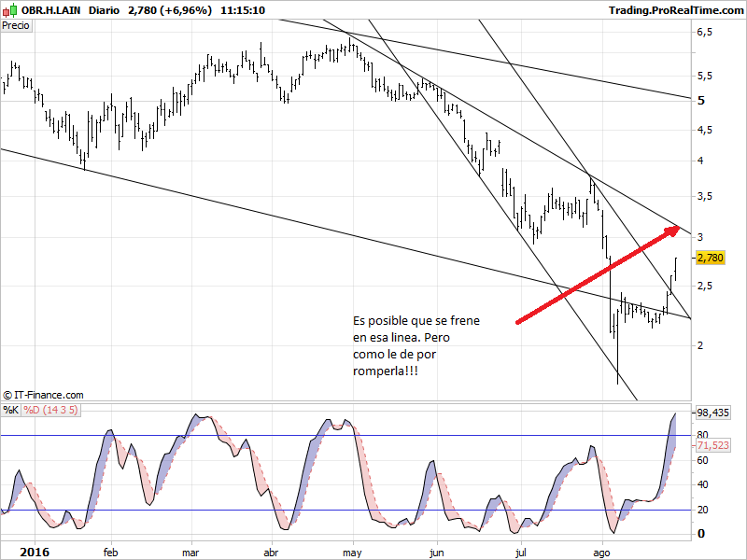
Task: Click the 98,435 stochastic value label
Action: click(x=713, y=413)
